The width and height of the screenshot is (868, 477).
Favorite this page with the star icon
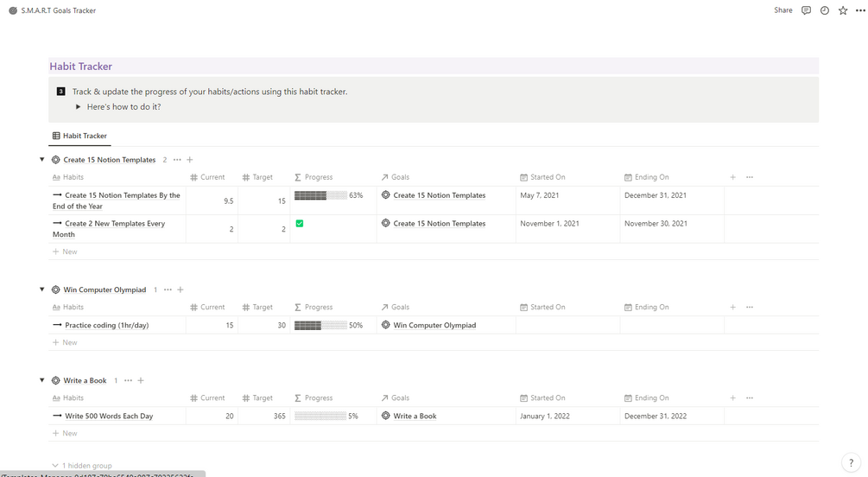[843, 10]
